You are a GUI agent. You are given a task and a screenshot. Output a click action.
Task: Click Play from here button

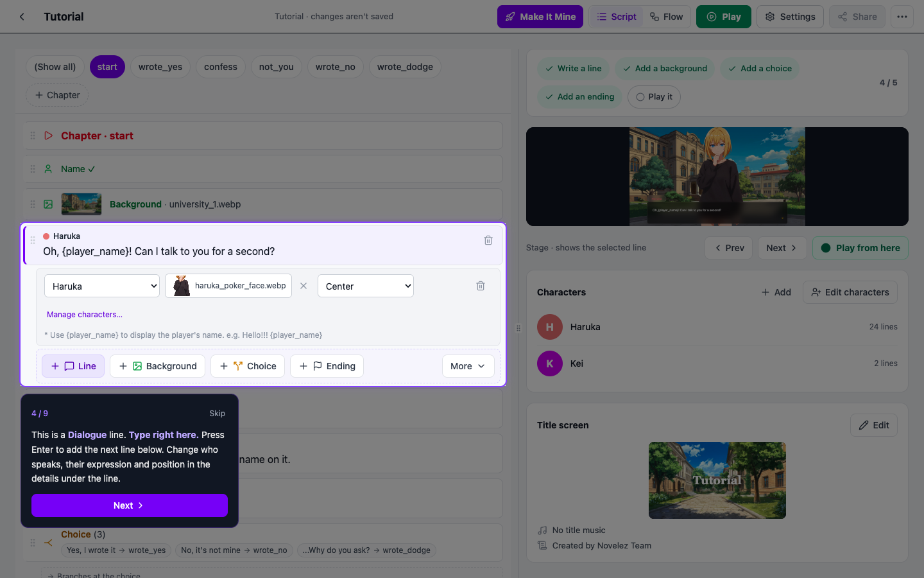click(x=860, y=248)
